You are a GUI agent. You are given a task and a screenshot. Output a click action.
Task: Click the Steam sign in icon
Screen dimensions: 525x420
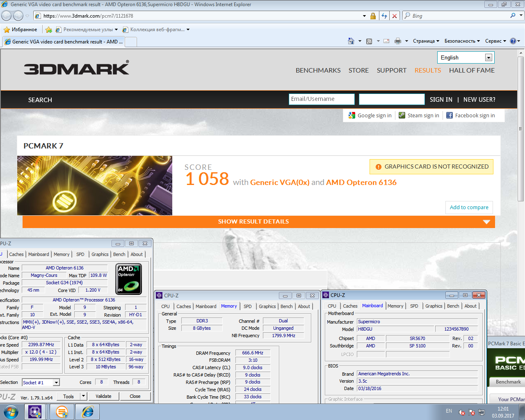click(402, 115)
